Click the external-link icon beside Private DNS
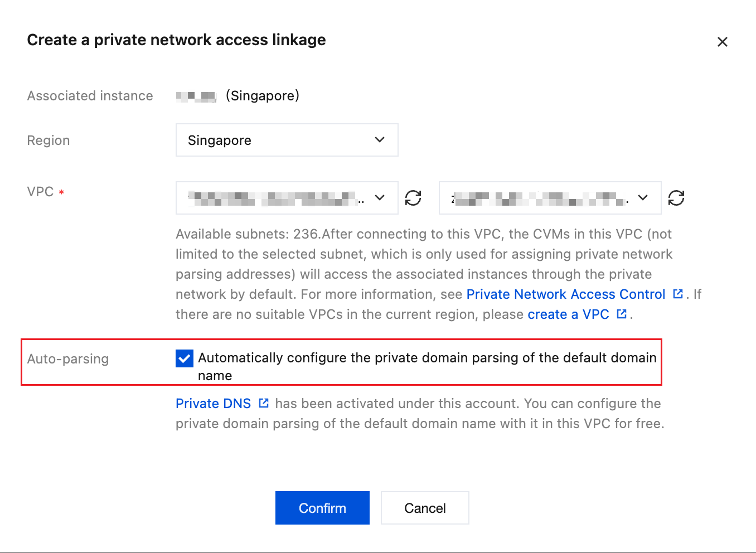The width and height of the screenshot is (756, 553). [264, 403]
